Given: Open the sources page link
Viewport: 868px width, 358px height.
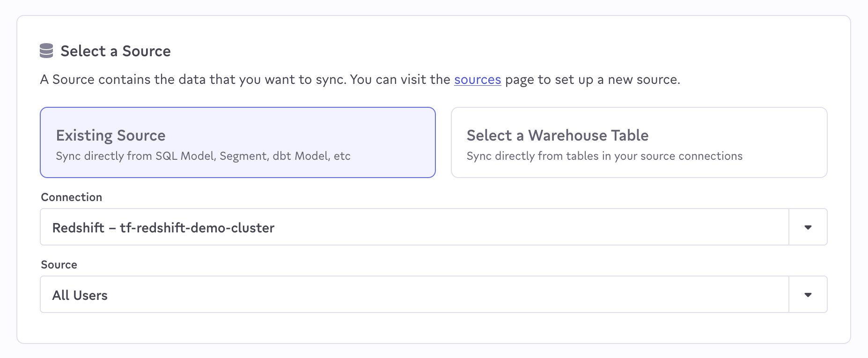Looking at the screenshot, I should pyautogui.click(x=477, y=80).
